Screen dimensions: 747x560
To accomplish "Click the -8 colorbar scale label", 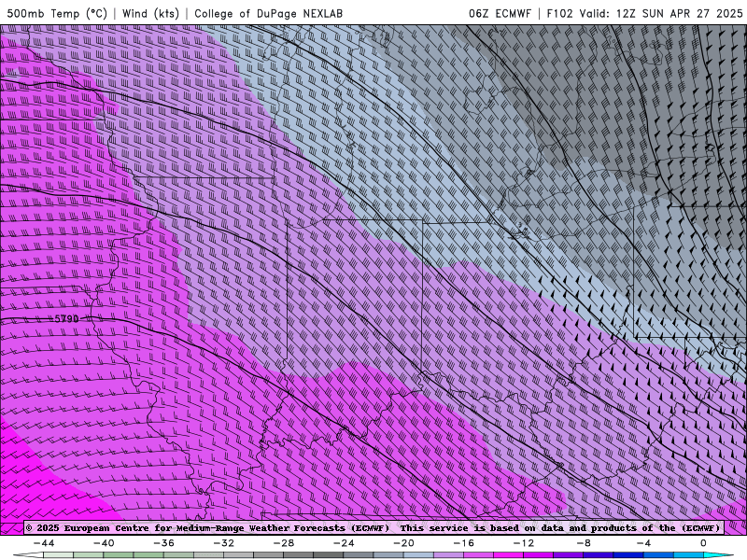I will click(584, 543).
